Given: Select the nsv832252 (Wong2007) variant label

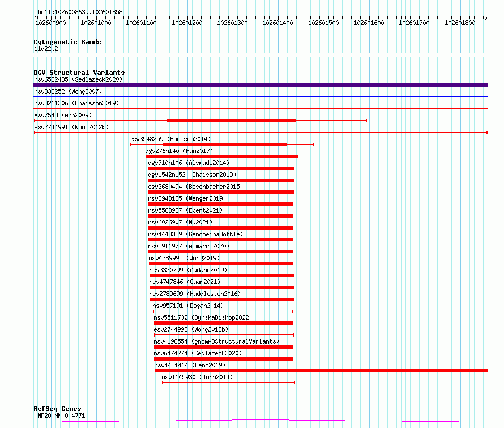Looking at the screenshot, I should pyautogui.click(x=68, y=91).
